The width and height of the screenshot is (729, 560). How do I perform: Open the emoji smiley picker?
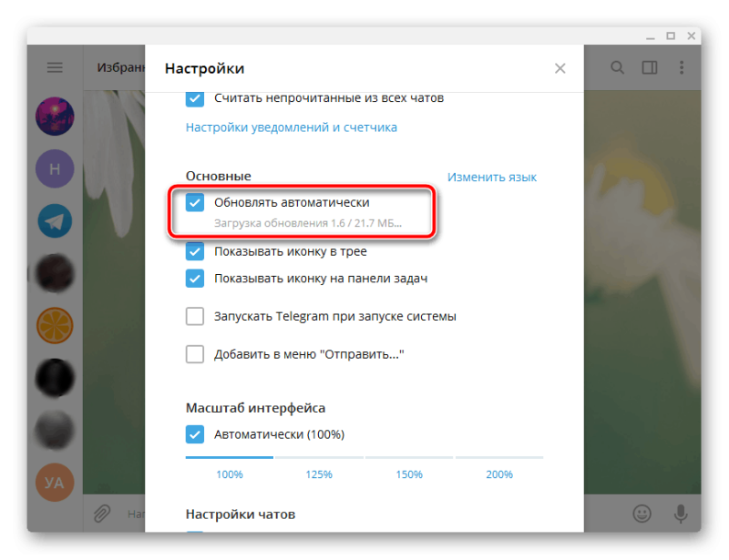point(642,514)
